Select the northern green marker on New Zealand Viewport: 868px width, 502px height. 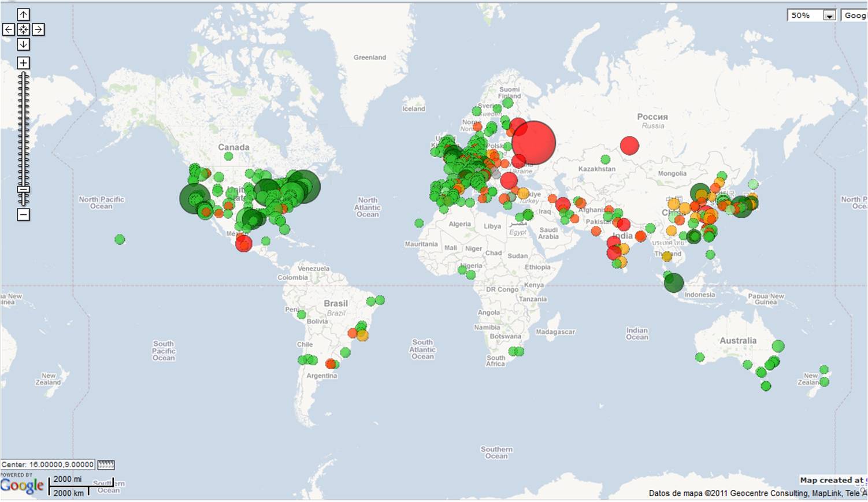click(824, 370)
